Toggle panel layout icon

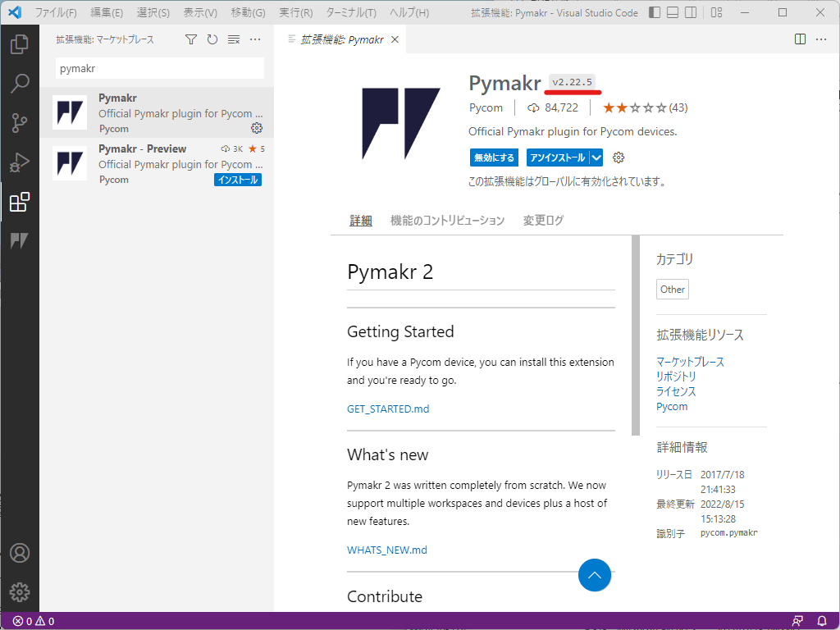coord(673,12)
